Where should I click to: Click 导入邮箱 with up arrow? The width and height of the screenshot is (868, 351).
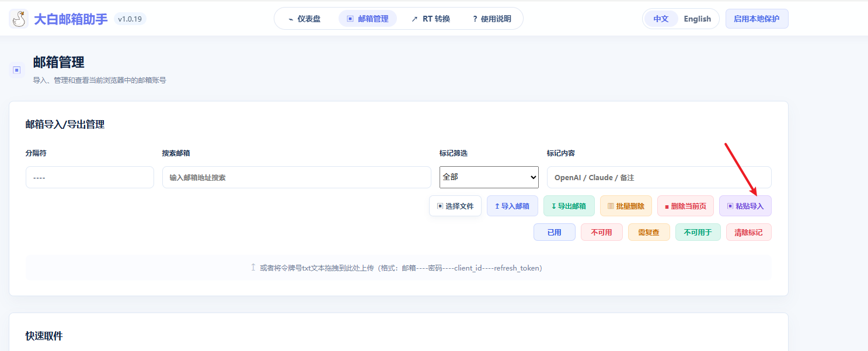tap(512, 206)
